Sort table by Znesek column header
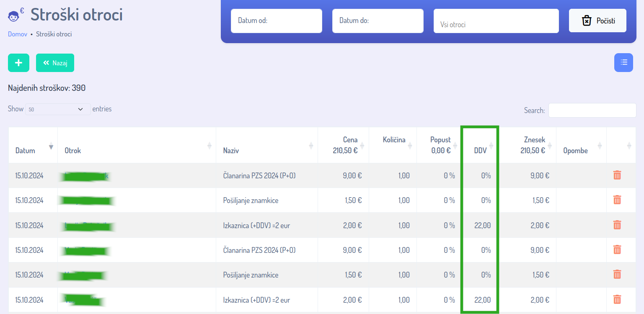Image resolution: width=644 pixels, height=314 pixels. 534,145
